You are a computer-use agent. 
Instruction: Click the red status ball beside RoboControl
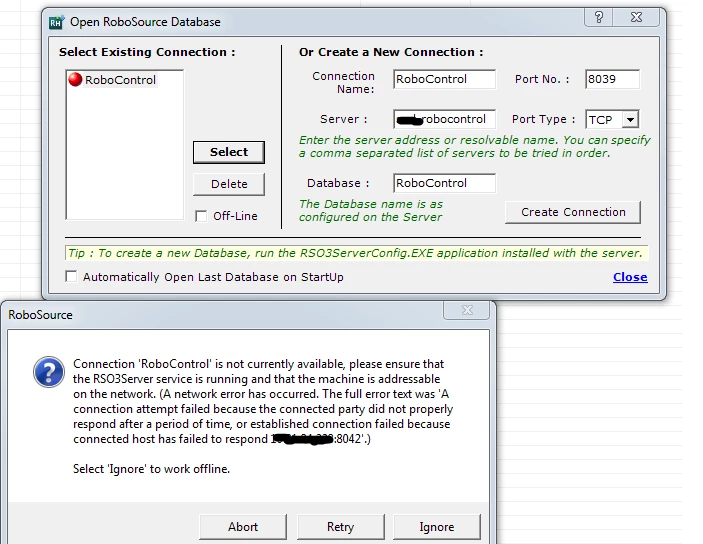point(75,79)
